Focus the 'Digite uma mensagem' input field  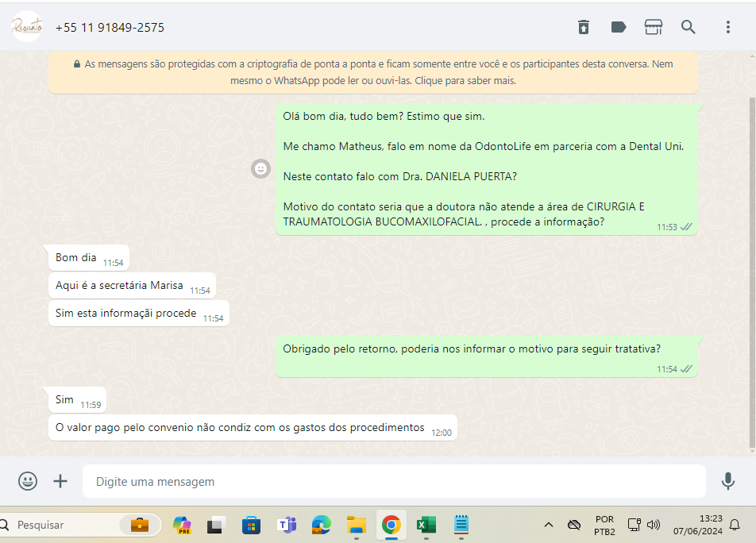pyautogui.click(x=393, y=481)
